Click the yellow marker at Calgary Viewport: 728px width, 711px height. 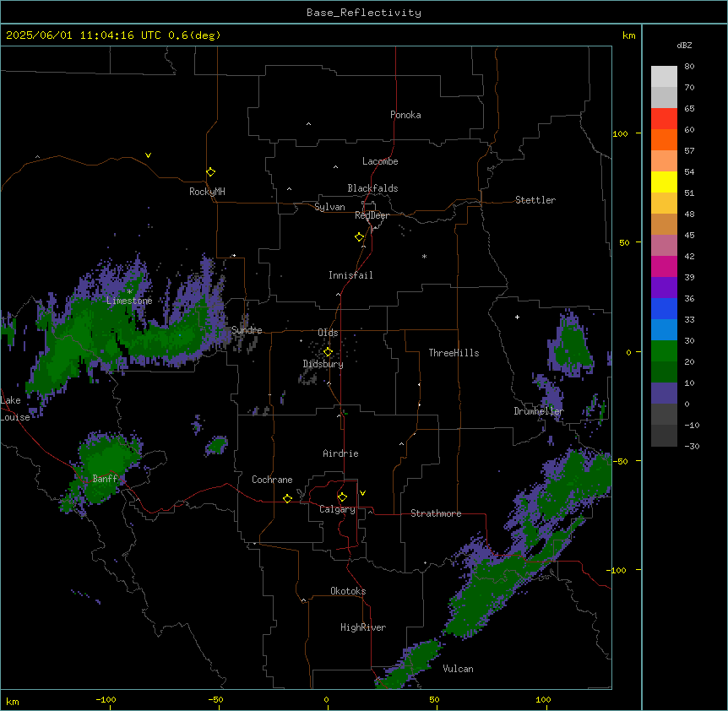pyautogui.click(x=342, y=497)
